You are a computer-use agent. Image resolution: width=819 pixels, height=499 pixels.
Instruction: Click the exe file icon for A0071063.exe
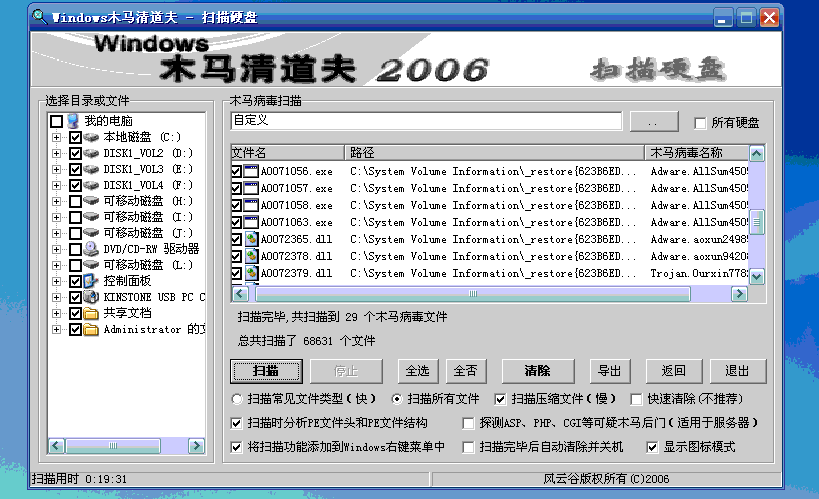(251, 222)
